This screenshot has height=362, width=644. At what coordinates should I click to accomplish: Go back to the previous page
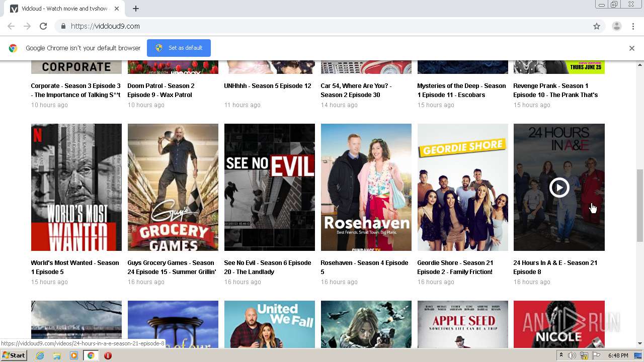[x=11, y=26]
